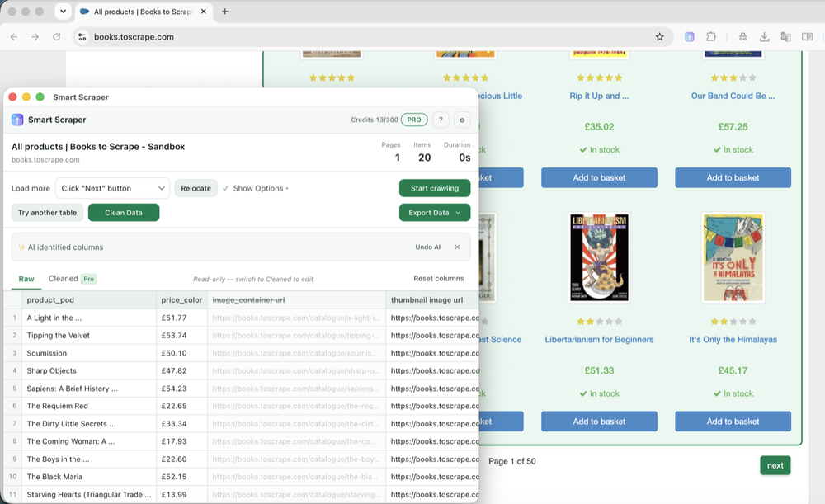Screen dimensions: 825x504
Task: Click the browser back arrow
Action: [14, 37]
